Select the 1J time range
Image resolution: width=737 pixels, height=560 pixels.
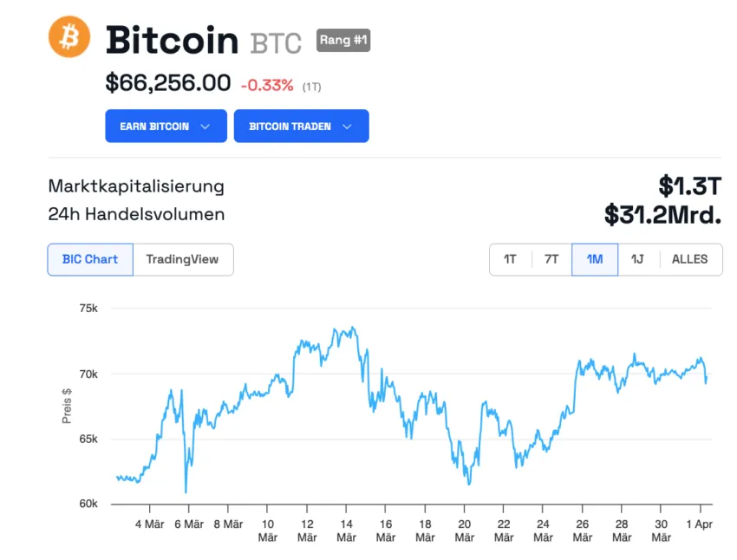pos(637,259)
